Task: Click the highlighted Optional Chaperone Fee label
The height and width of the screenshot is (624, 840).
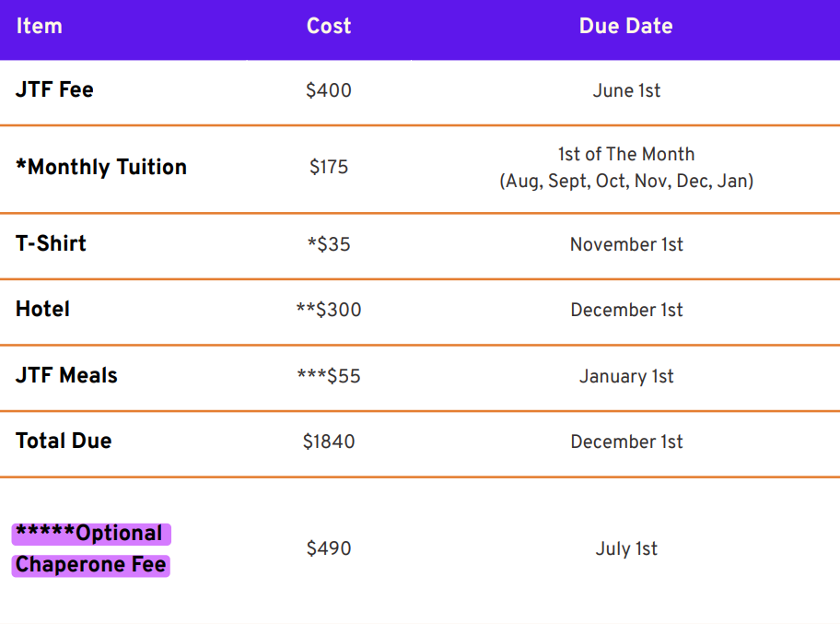Action: point(90,549)
